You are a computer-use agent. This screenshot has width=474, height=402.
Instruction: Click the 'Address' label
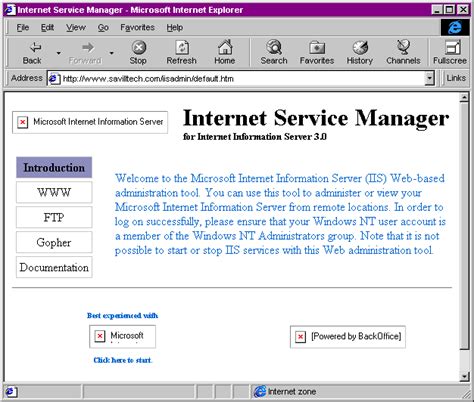27,78
